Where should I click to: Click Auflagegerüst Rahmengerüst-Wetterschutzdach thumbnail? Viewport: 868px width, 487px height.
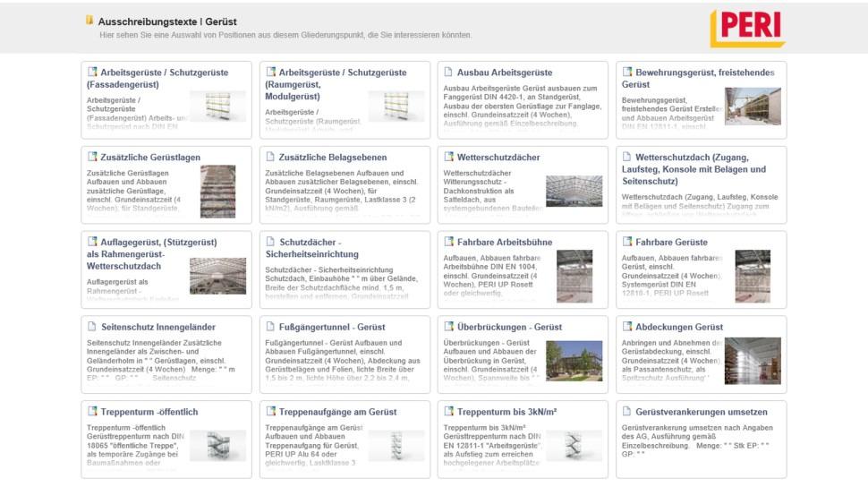coord(217,277)
